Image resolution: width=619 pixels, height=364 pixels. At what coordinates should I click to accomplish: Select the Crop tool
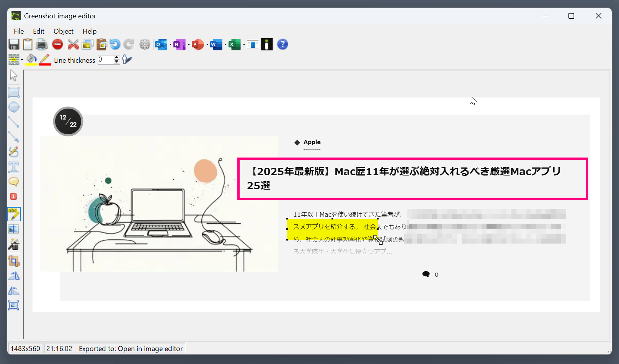pos(14,262)
